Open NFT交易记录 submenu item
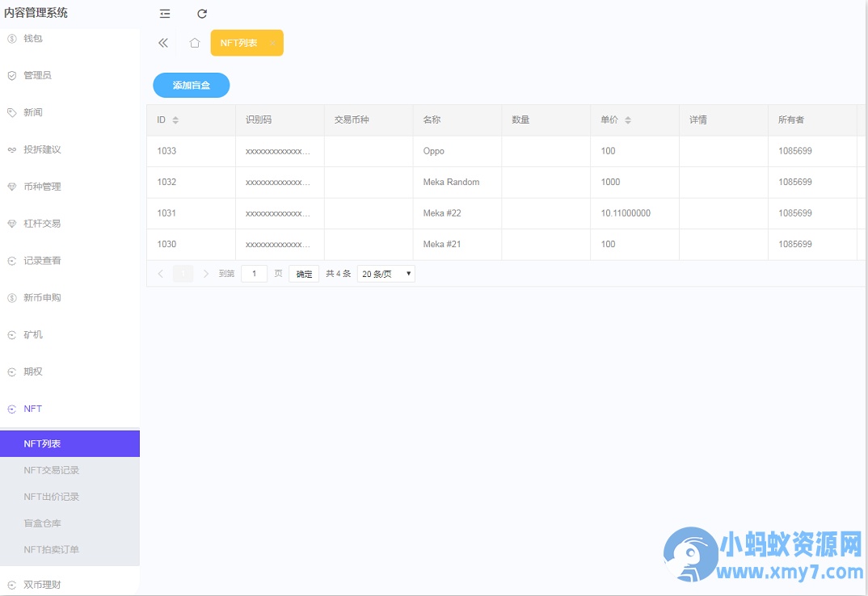The width and height of the screenshot is (868, 596). click(70, 470)
